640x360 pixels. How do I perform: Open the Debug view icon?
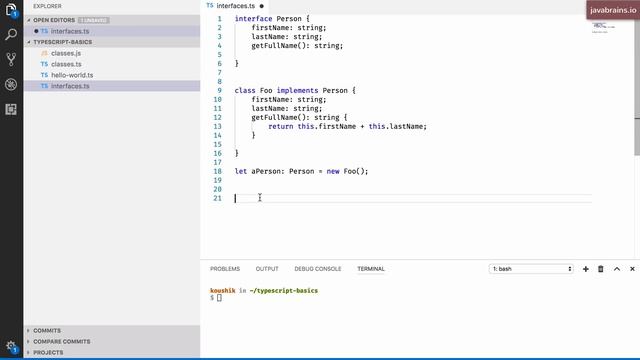(x=11, y=84)
